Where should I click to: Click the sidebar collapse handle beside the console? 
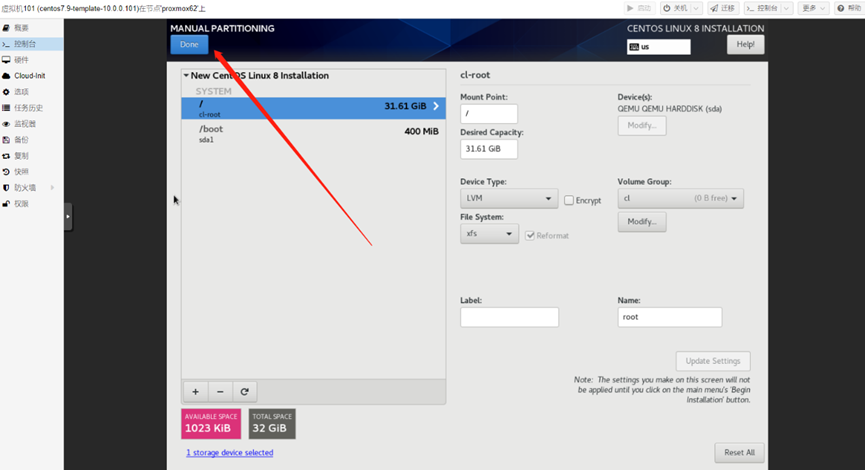pos(68,216)
